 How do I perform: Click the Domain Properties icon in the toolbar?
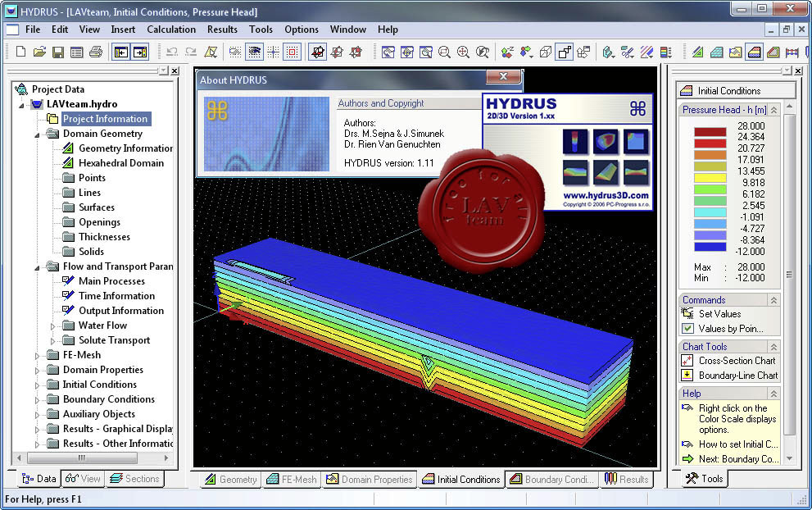point(735,52)
